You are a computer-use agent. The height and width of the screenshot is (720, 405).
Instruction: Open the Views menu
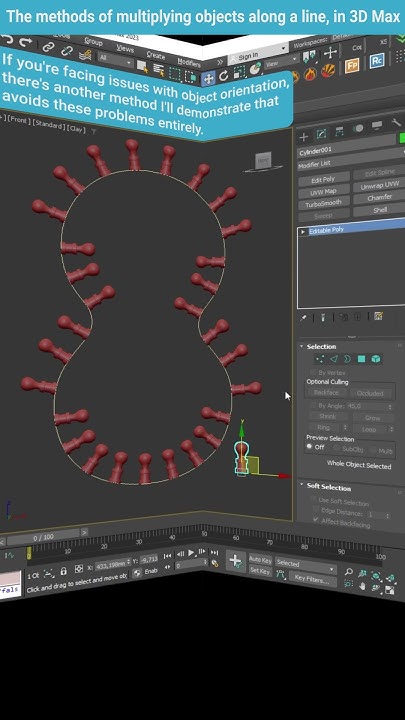[124, 48]
